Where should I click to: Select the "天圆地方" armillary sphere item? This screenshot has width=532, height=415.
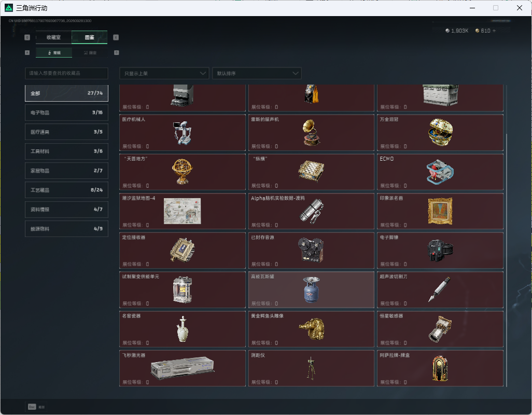pyautogui.click(x=183, y=172)
